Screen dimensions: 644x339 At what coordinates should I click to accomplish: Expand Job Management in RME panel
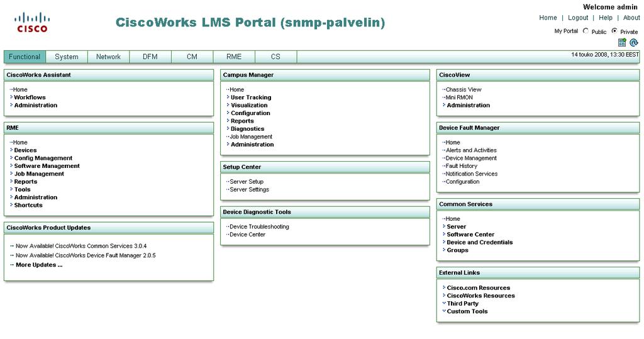(39, 174)
